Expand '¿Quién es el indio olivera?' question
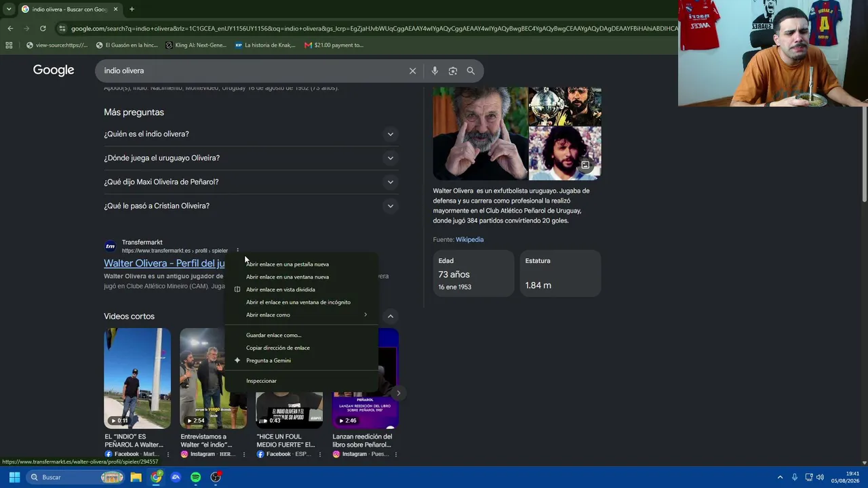Viewport: 868px width, 488px height. (x=251, y=134)
